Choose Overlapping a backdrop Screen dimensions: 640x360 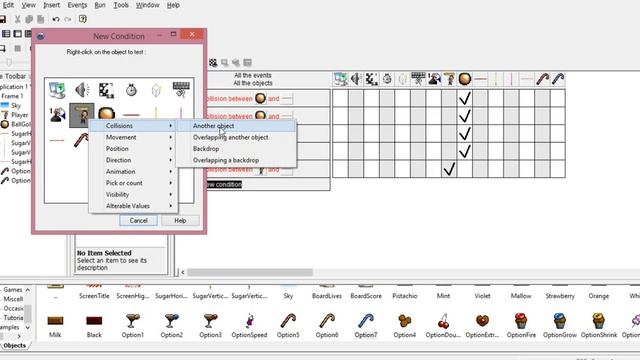(236, 160)
